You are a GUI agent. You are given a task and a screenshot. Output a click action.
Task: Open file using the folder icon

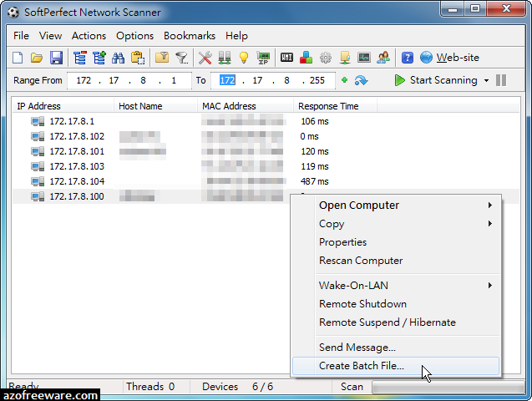(x=37, y=58)
